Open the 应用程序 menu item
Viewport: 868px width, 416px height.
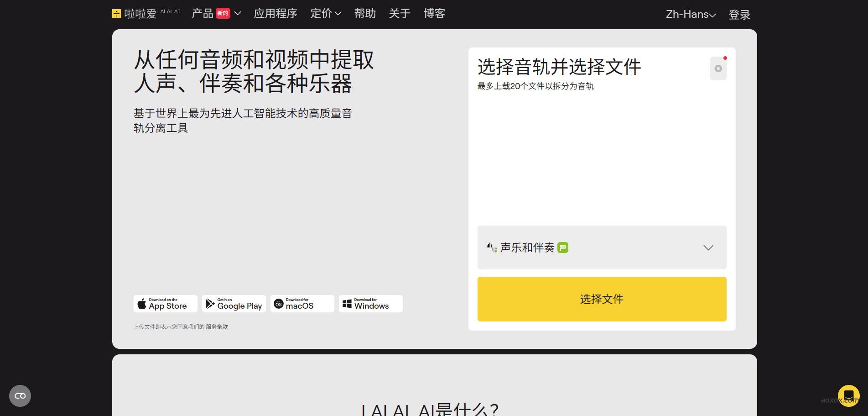(x=275, y=14)
